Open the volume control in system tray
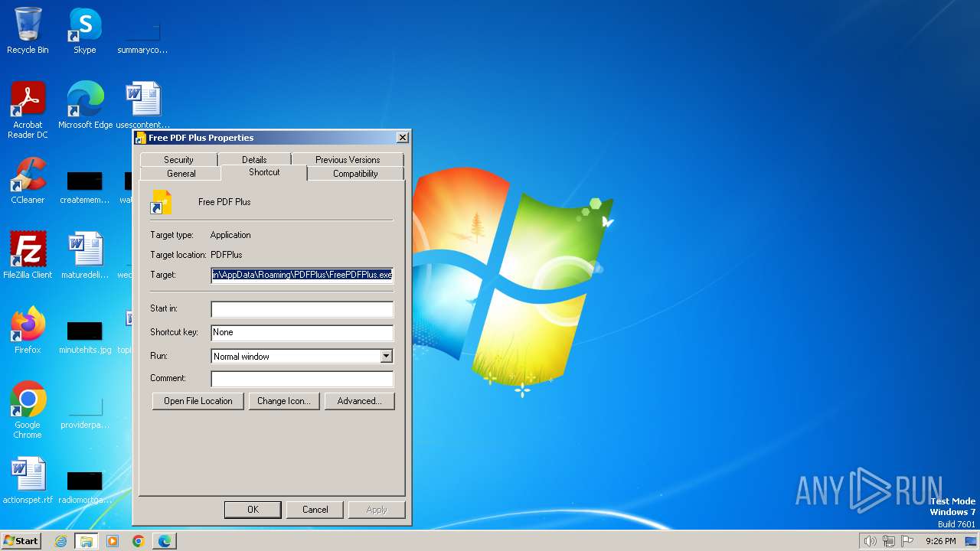 click(870, 541)
